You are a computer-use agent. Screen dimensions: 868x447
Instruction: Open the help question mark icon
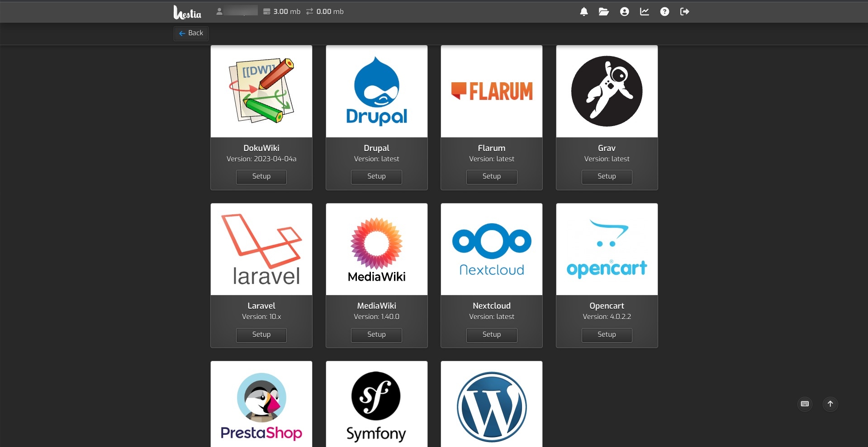664,12
